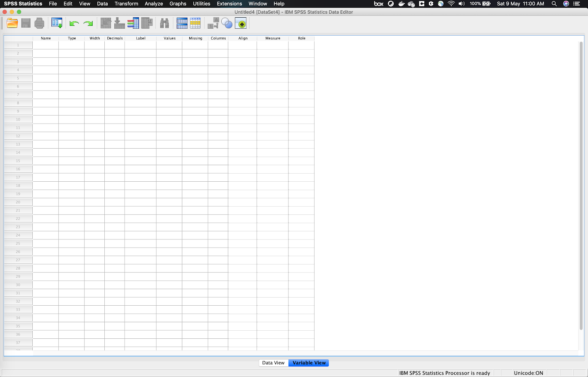Select row header number 10
Image resolution: width=588 pixels, height=377 pixels.
pos(18,120)
